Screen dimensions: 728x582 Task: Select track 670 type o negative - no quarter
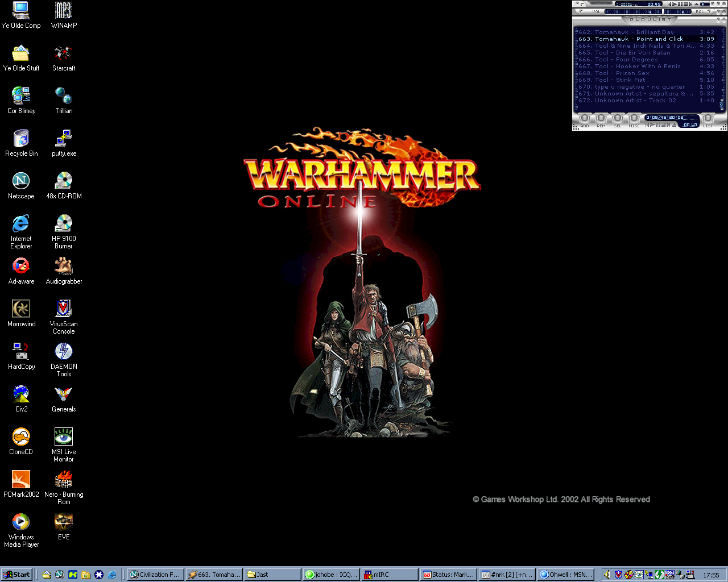[x=646, y=87]
